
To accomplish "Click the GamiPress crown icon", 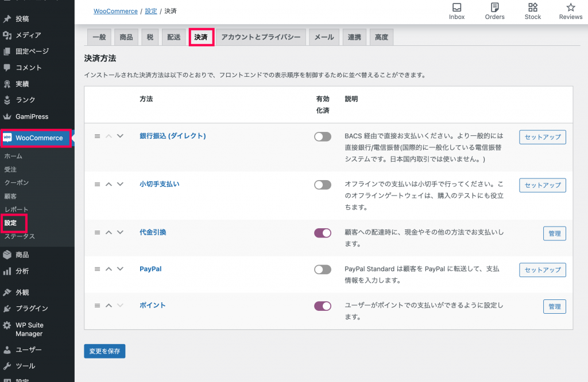I will point(7,116).
